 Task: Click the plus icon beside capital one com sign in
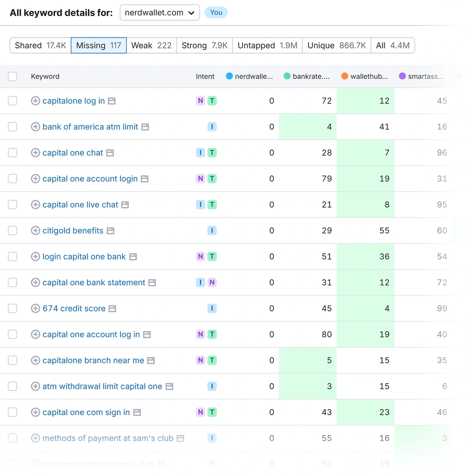(35, 412)
